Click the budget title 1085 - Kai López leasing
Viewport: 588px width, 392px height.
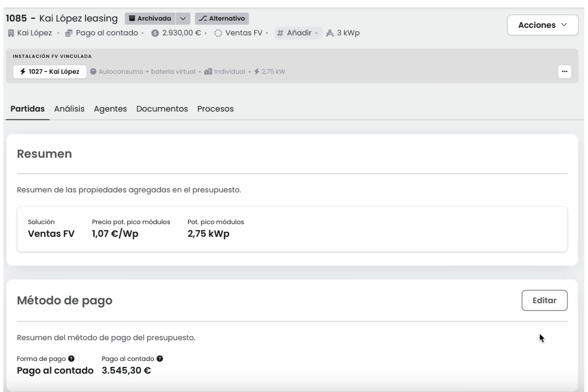[x=62, y=18]
